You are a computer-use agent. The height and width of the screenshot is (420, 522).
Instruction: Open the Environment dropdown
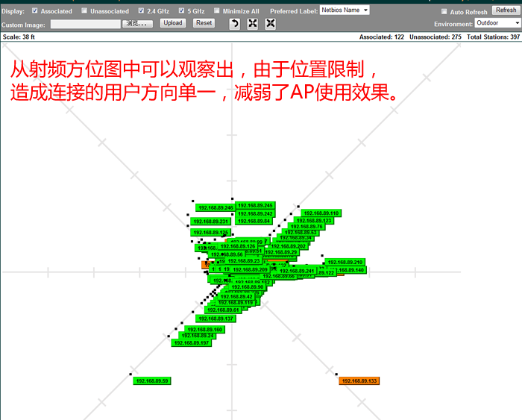[497, 23]
